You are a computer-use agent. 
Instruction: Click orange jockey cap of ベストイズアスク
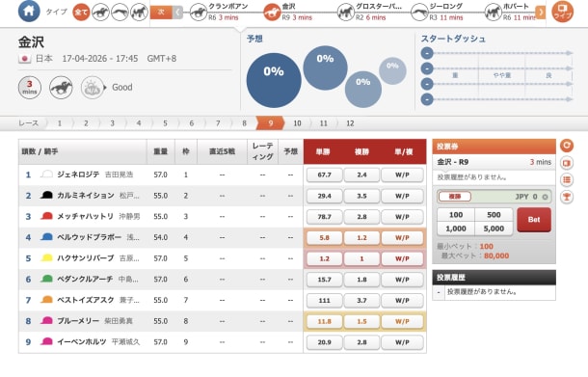[x=46, y=300]
